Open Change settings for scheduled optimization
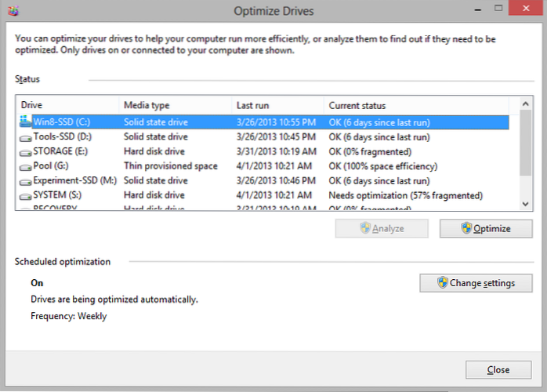 (476, 283)
